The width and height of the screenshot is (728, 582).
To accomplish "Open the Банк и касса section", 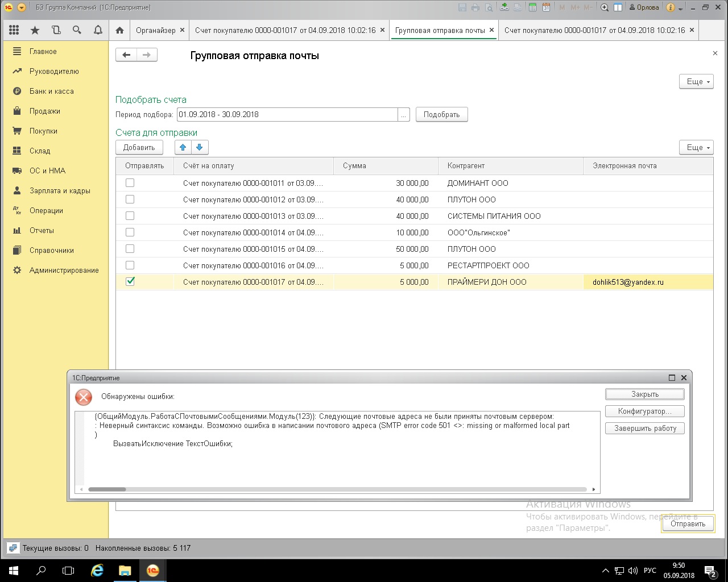I will coord(52,91).
